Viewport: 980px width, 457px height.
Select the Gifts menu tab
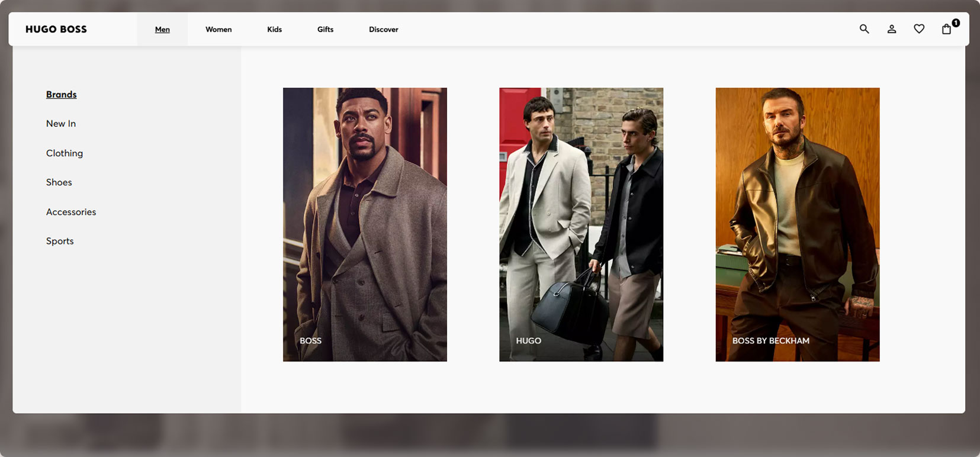coord(325,29)
